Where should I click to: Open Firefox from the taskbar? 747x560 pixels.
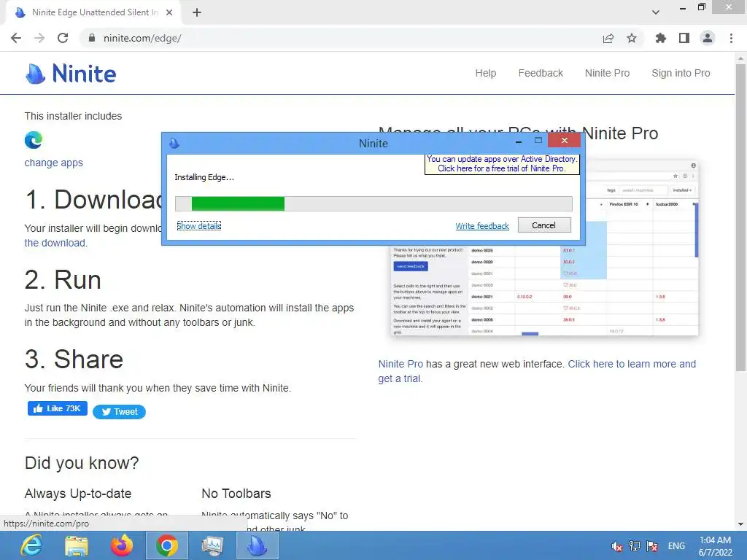click(x=122, y=545)
